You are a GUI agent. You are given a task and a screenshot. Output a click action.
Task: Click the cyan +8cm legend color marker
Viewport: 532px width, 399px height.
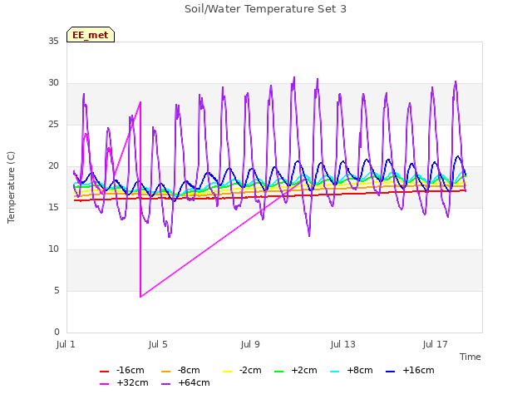pos(334,372)
